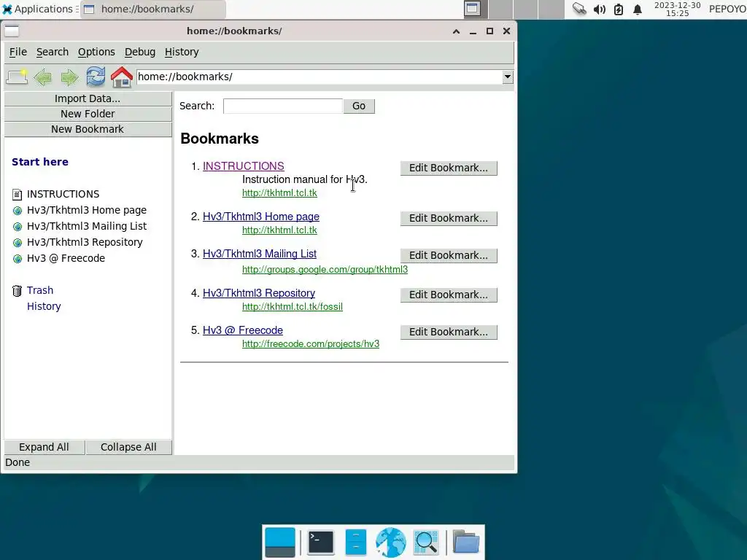Click the New Bookmark button
Image resolution: width=747 pixels, height=560 pixels.
[88, 129]
